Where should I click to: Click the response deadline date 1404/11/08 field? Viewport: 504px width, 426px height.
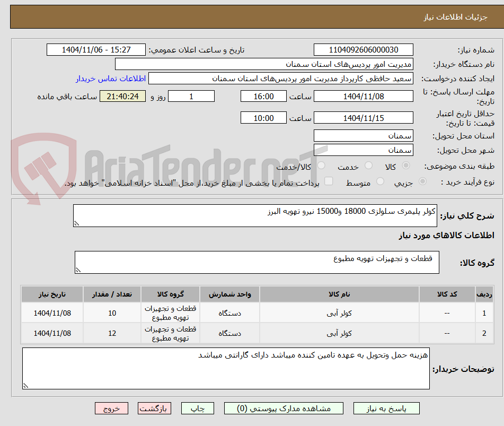tap(364, 96)
